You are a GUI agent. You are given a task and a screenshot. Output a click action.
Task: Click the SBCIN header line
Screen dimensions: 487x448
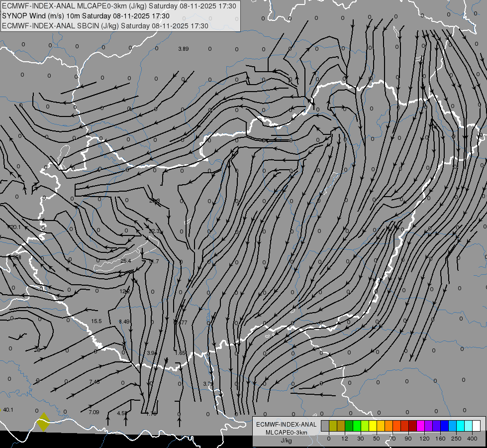click(x=105, y=26)
